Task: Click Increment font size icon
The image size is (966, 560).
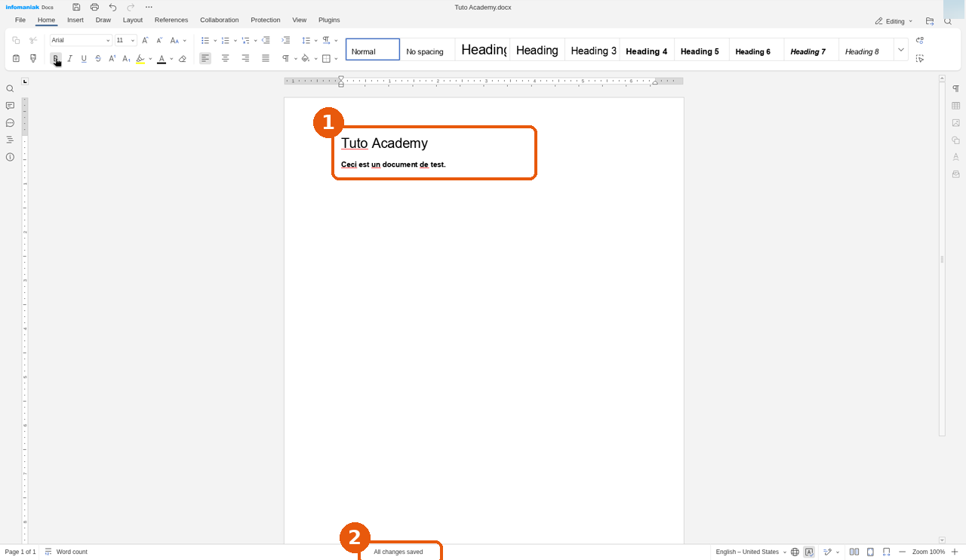Action: [146, 40]
